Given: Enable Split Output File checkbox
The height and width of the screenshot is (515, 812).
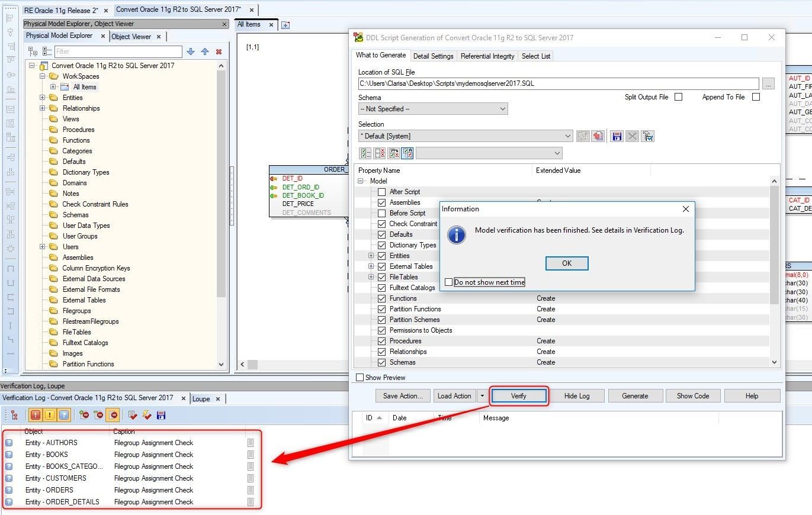Looking at the screenshot, I should pos(679,97).
